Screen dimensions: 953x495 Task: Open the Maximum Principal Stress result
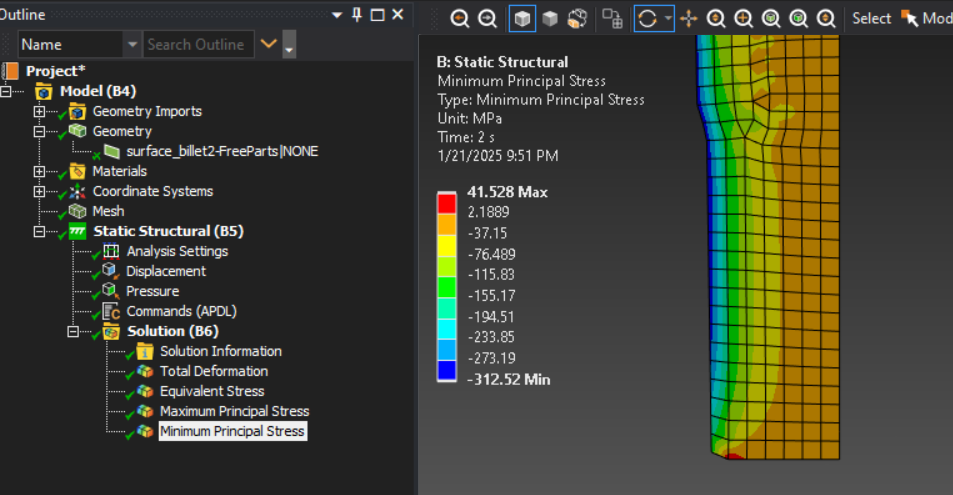[234, 411]
